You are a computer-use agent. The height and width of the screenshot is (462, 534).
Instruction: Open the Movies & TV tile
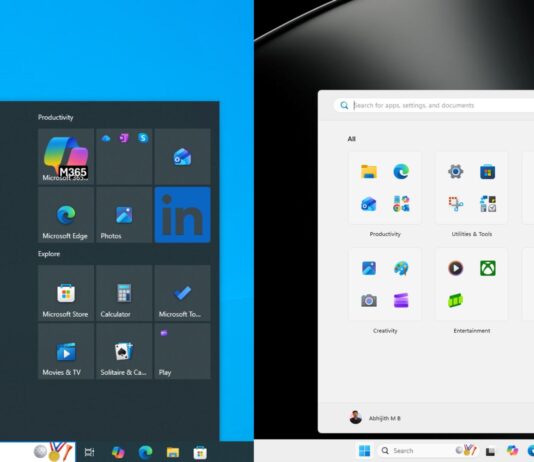coord(66,351)
